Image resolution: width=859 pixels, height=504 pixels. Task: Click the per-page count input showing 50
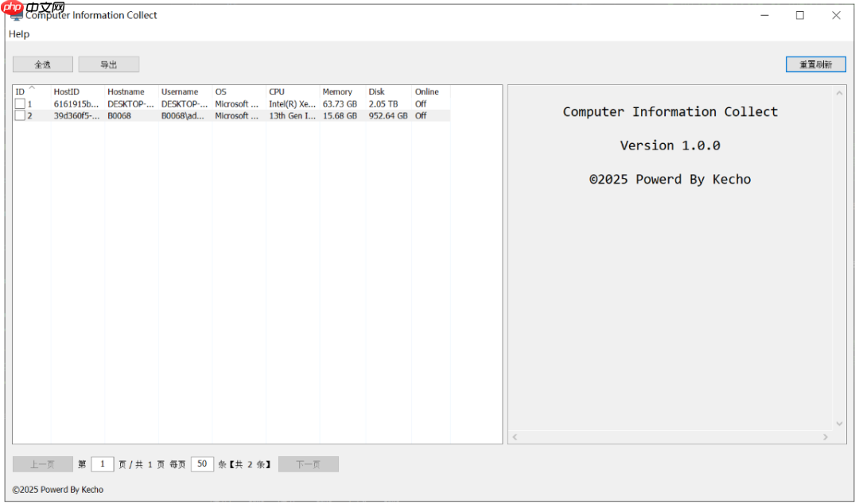(202, 463)
